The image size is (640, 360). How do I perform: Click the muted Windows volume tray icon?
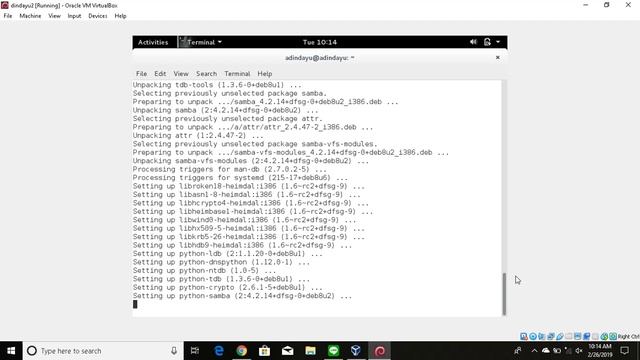tap(579, 350)
